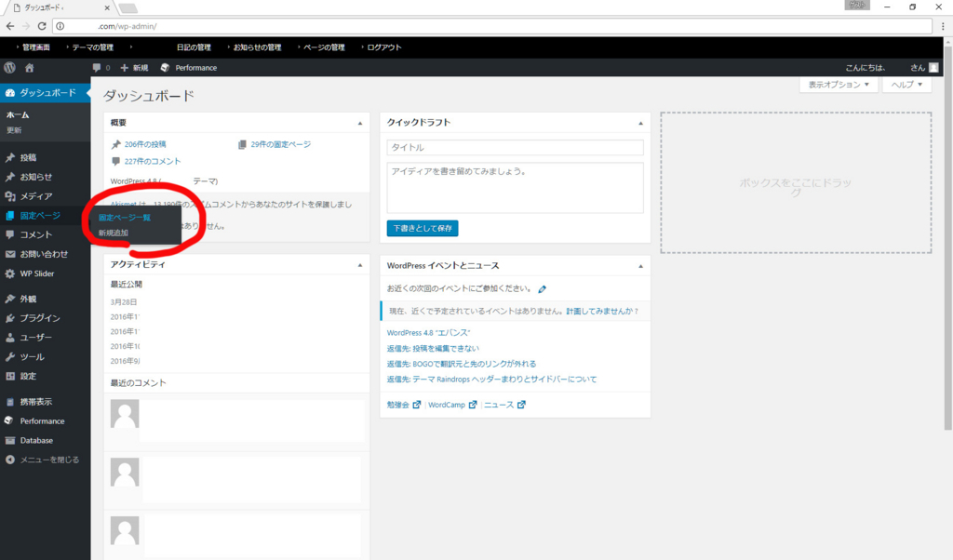The height and width of the screenshot is (560, 953).
Task: Open 固定ページ pages menu in sidebar
Action: [45, 216]
